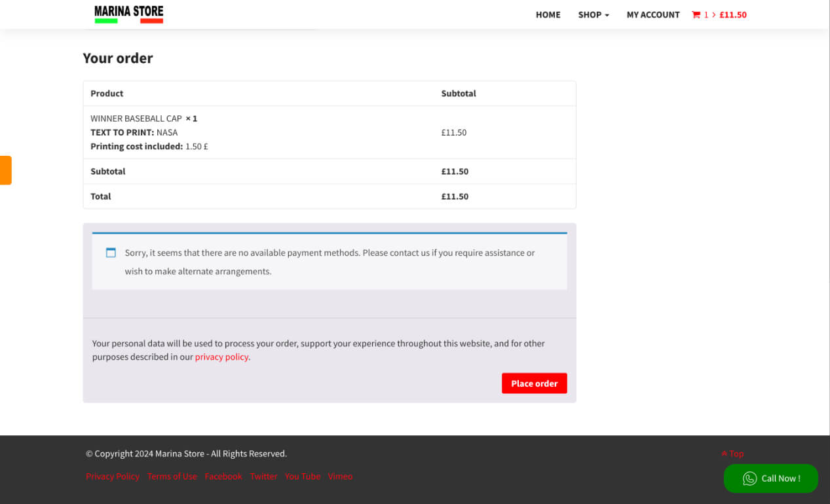
Task: Go to the HOME menu item
Action: coord(548,15)
